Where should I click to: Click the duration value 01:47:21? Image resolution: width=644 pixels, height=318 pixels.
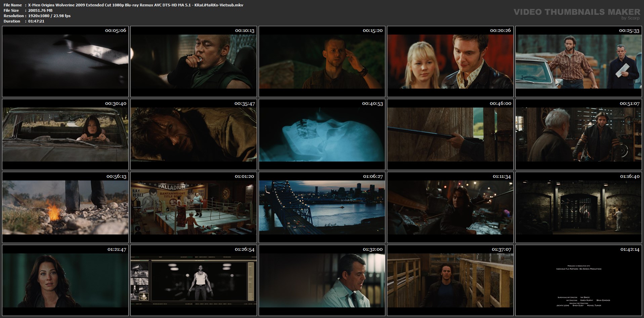click(36, 21)
